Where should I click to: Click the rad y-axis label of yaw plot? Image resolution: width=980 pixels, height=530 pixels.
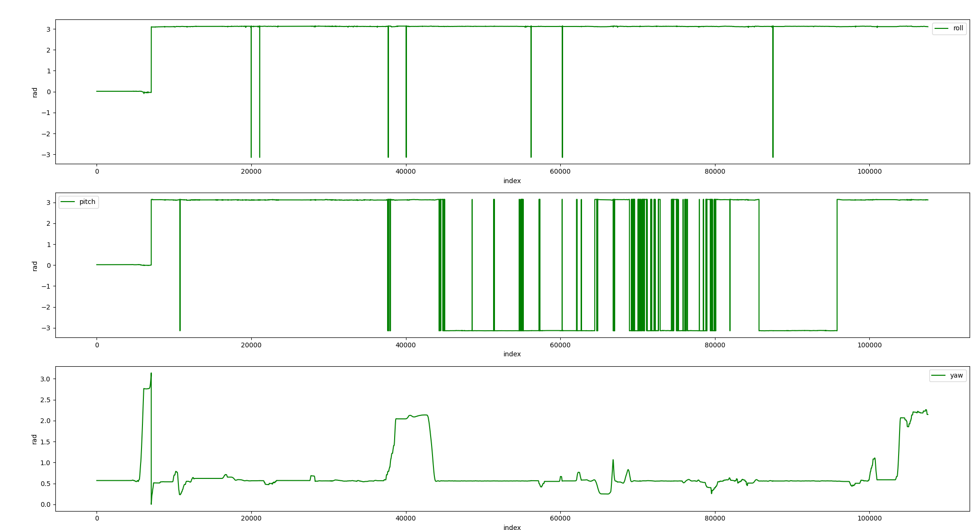click(x=35, y=439)
